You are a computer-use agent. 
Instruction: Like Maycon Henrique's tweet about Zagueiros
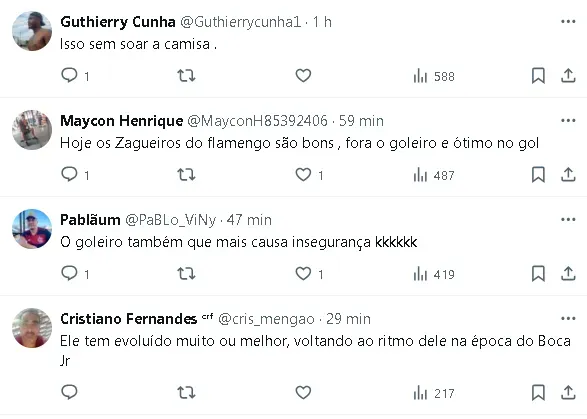pos(303,174)
